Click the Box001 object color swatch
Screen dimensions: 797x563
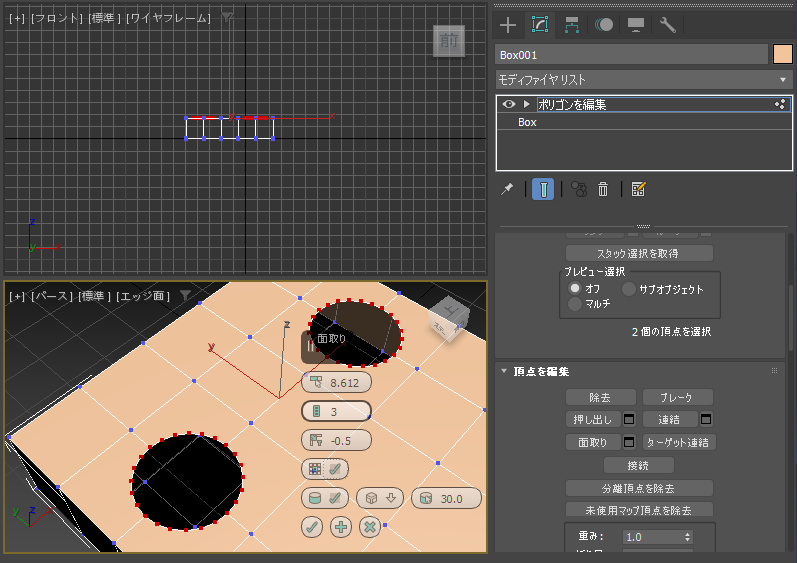pos(782,54)
